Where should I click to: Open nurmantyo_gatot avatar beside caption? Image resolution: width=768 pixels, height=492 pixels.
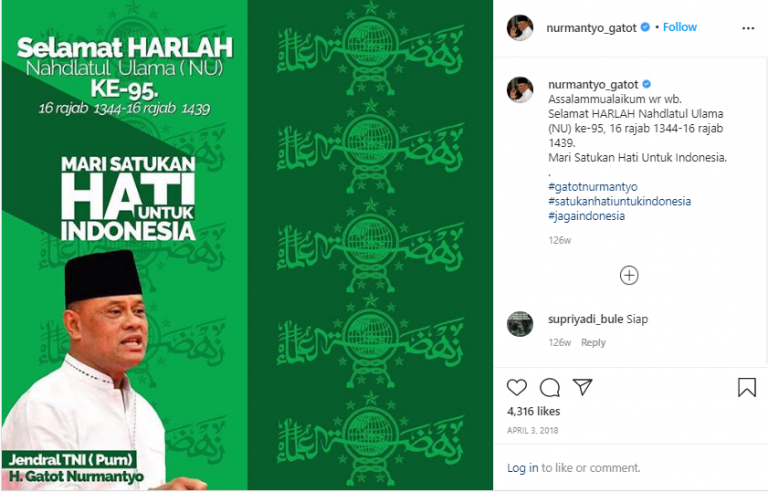coord(520,90)
